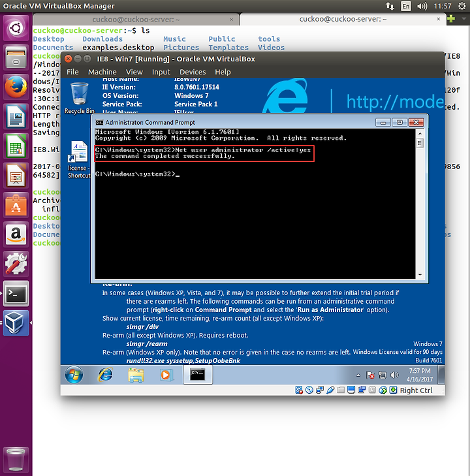Launch Internet Explorer from the Windows taskbar
Image resolution: width=470 pixels, height=476 pixels.
[x=105, y=375]
